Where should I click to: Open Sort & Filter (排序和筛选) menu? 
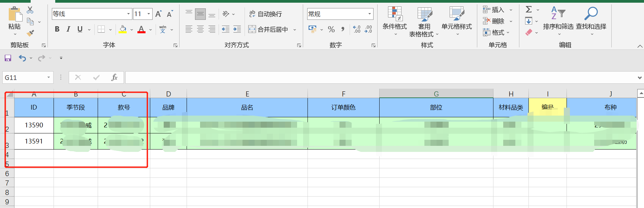click(x=558, y=21)
